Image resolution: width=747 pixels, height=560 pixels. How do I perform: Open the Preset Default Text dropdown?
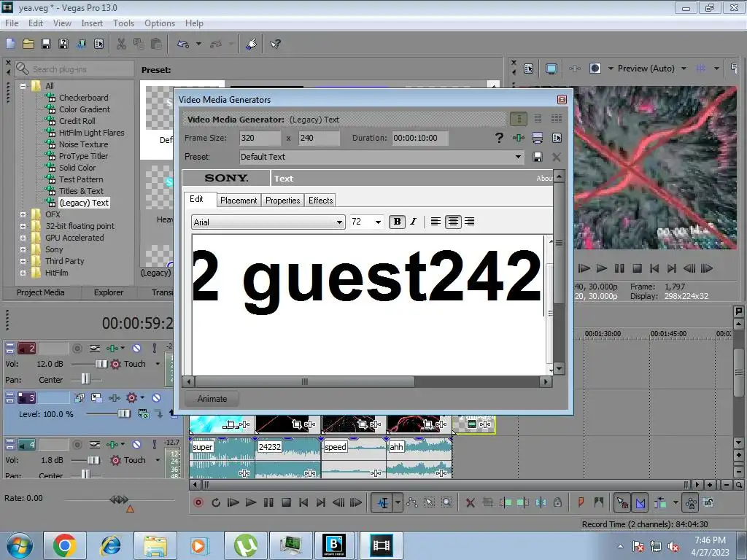point(518,157)
